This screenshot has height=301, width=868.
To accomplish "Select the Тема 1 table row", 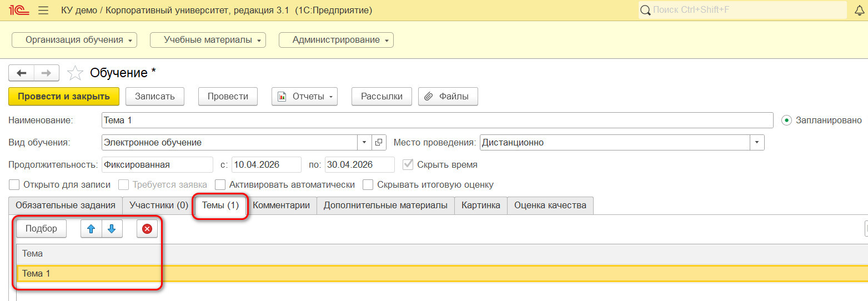I will click(x=442, y=273).
